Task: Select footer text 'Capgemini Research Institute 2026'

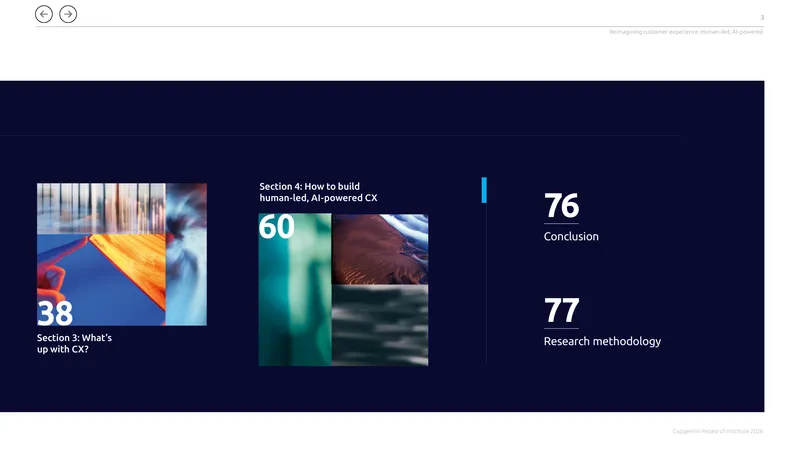Action: click(718, 431)
